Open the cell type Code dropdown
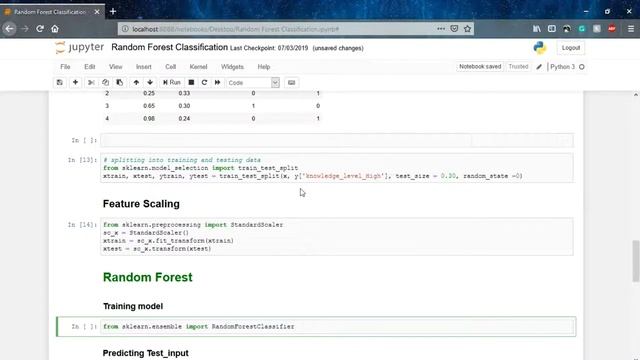 [x=253, y=82]
